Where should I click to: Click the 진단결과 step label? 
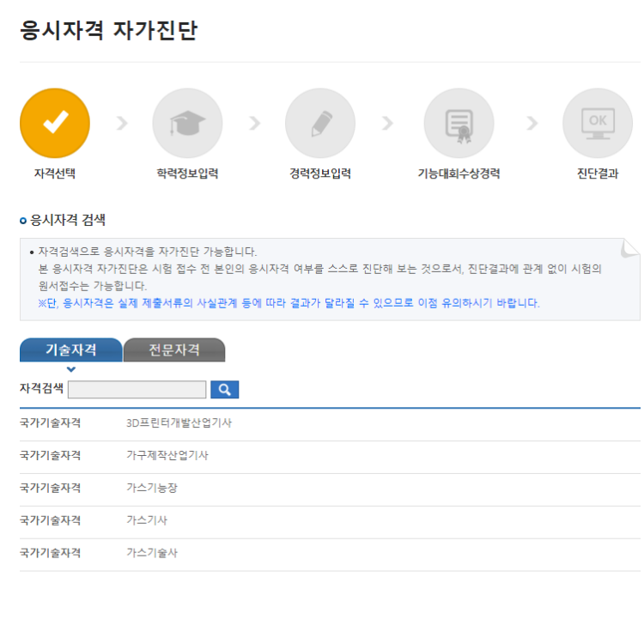pyautogui.click(x=598, y=173)
